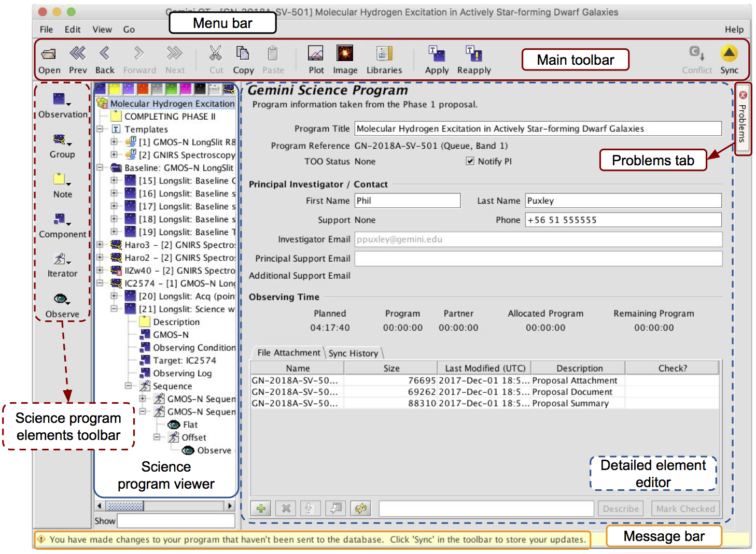Click the Principal Support Email field
This screenshot has width=756, height=554.
pos(538,259)
